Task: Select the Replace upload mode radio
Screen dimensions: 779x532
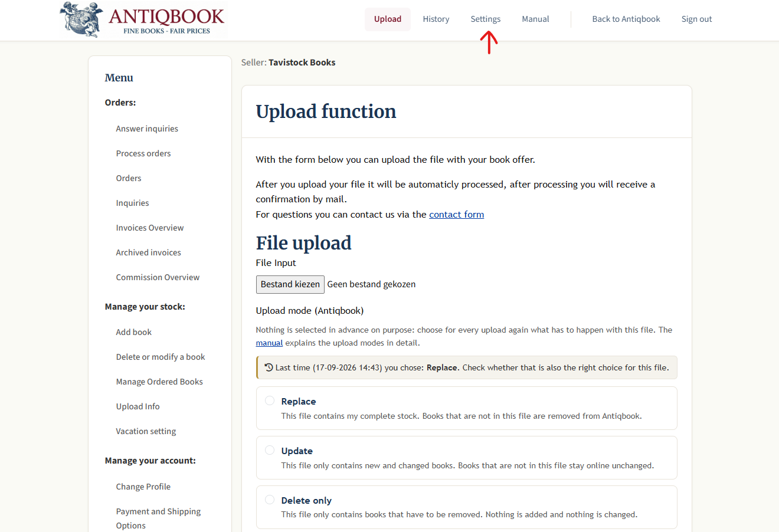Action: [270, 400]
